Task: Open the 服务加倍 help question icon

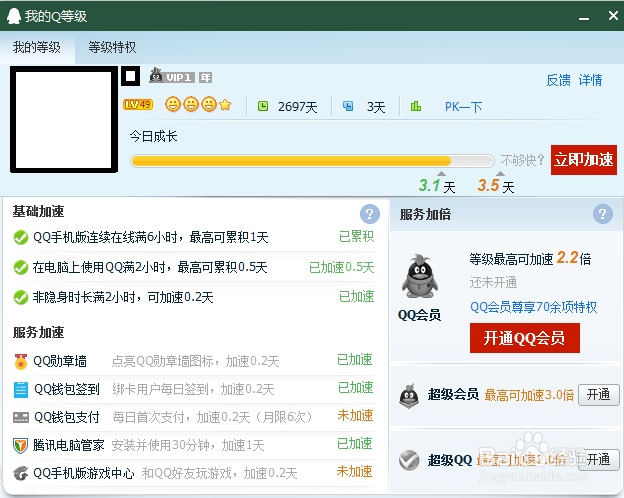Action: tap(603, 214)
